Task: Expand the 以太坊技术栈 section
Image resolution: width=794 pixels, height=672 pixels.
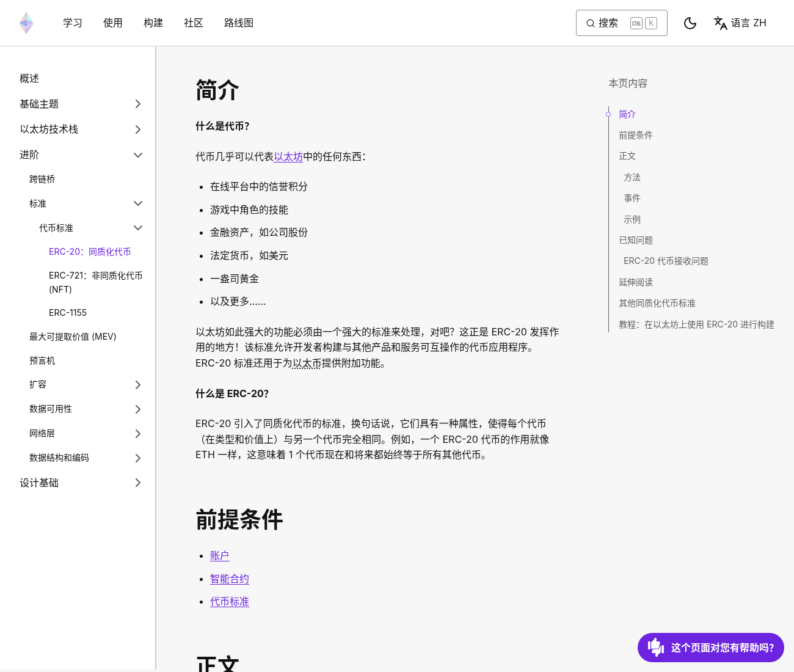Action: [138, 130]
